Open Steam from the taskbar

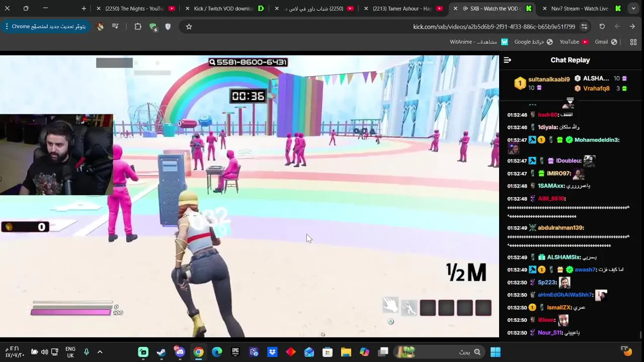click(x=162, y=352)
